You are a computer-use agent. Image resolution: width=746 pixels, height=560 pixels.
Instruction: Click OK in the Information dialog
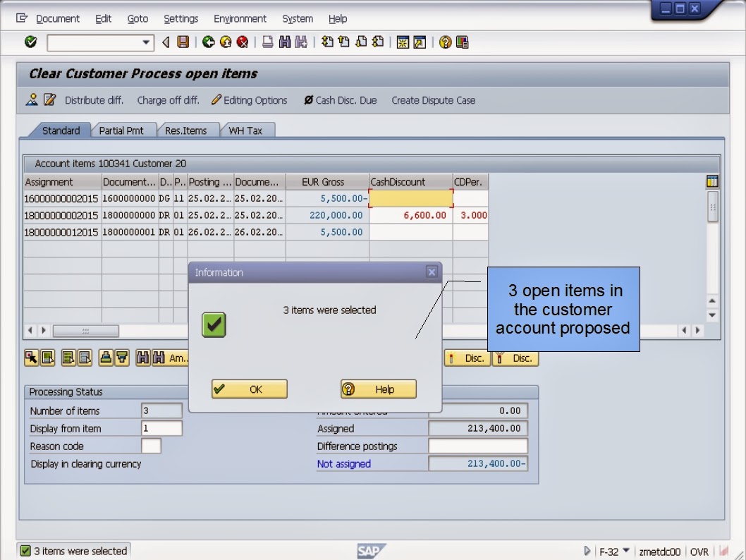250,389
